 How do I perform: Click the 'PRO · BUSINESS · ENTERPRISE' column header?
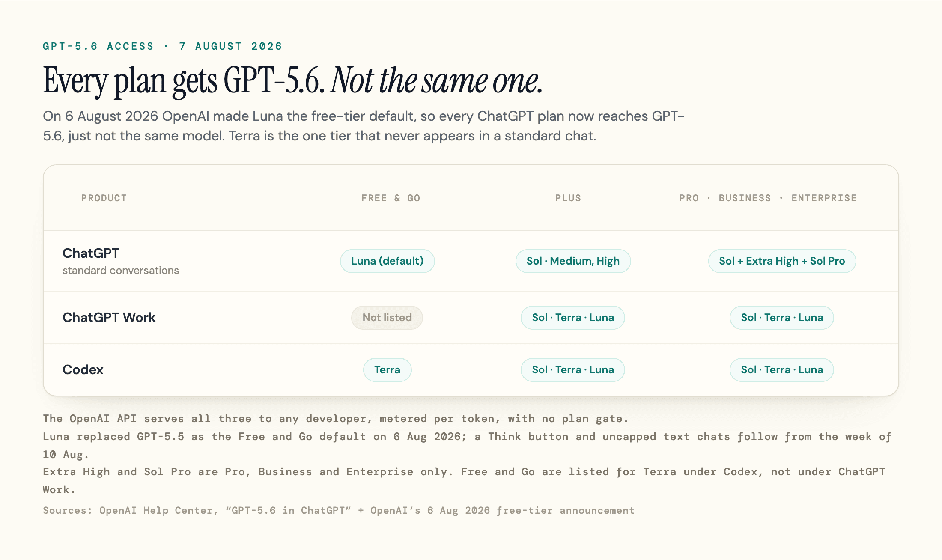click(768, 198)
